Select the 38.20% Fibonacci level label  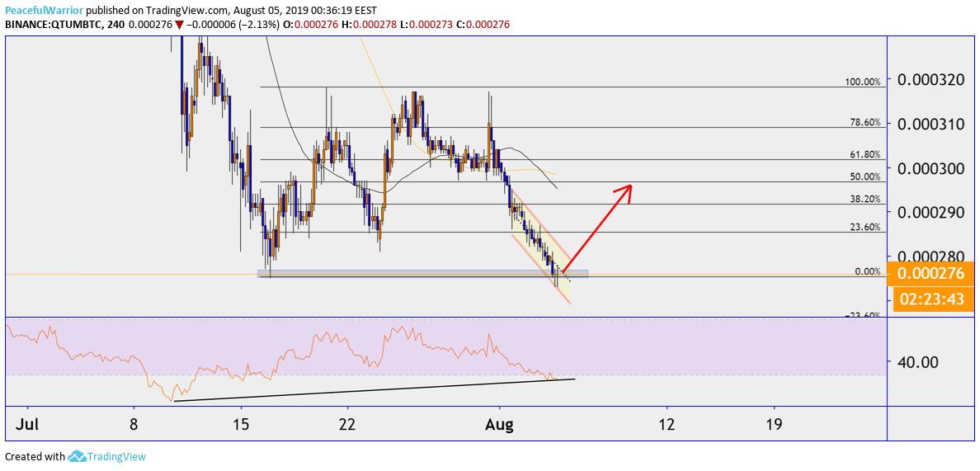coord(865,200)
